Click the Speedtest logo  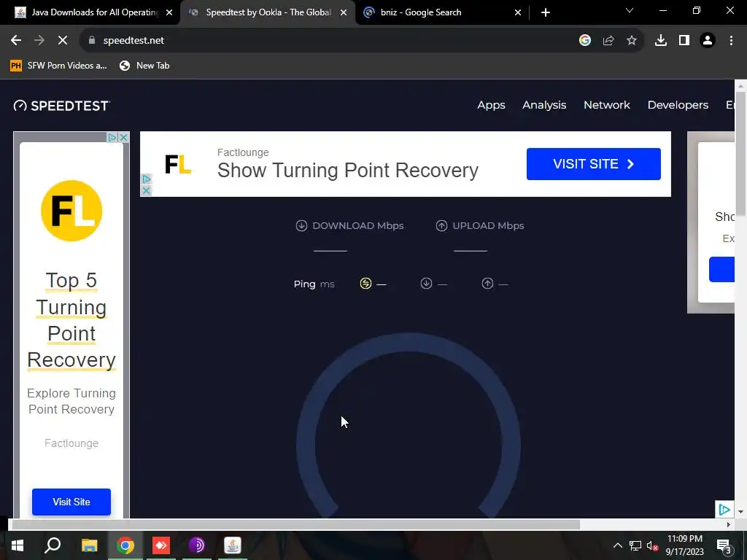pos(62,105)
